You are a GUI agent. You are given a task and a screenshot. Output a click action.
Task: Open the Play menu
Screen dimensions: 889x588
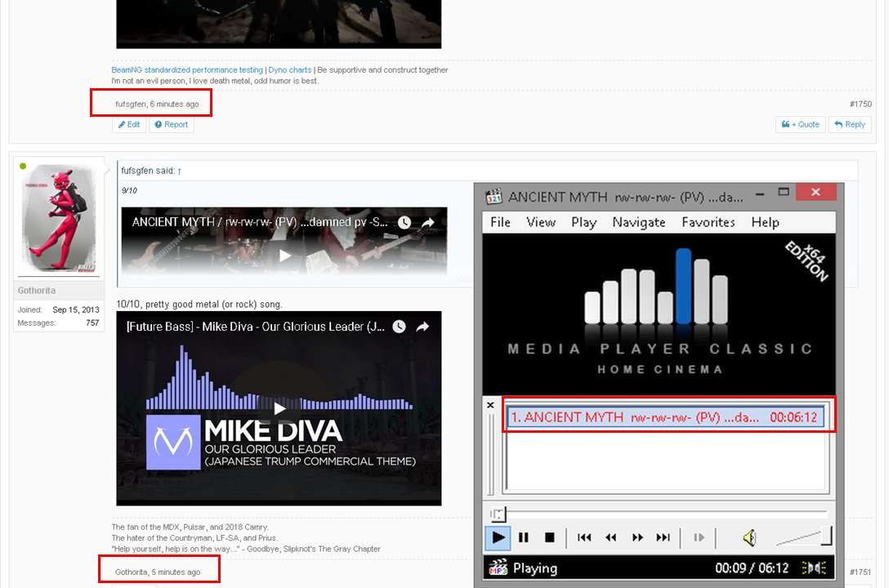click(583, 223)
